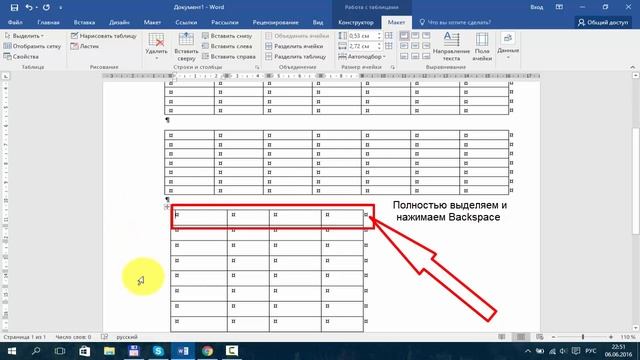Select align top-center cell alignment
This screenshot has width=640, height=360.
415,36
